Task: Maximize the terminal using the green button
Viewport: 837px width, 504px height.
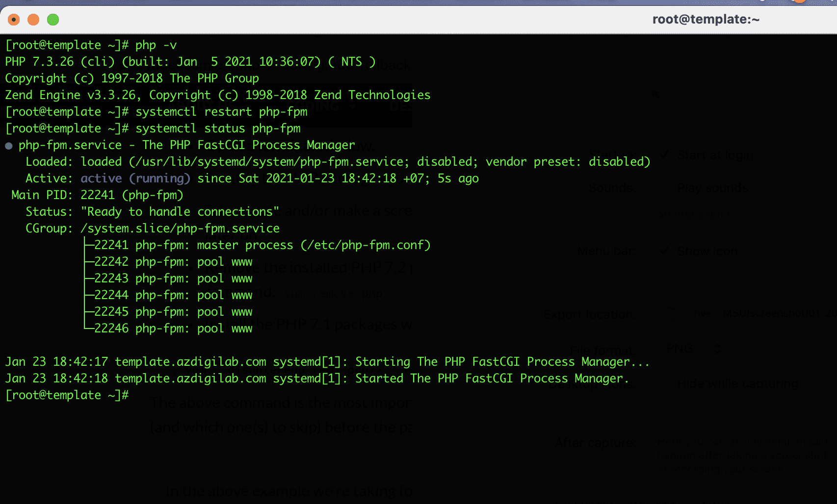Action: (53, 20)
